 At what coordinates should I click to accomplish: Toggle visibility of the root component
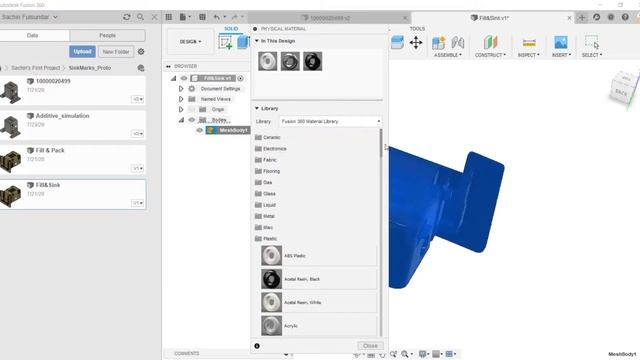[184, 78]
